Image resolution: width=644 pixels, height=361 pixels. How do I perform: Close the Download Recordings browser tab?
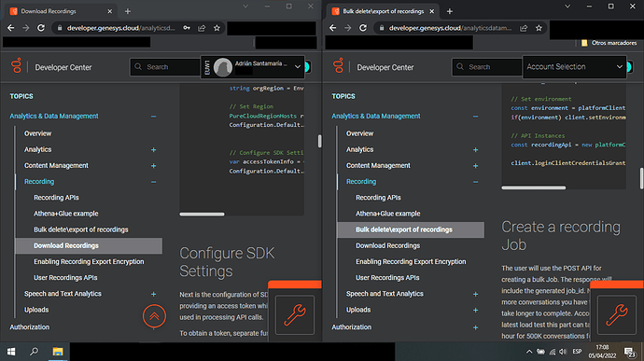tap(109, 11)
